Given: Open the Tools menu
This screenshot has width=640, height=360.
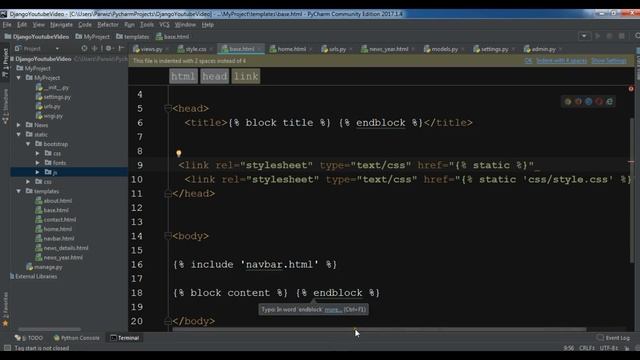Looking at the screenshot, I should pos(147,25).
